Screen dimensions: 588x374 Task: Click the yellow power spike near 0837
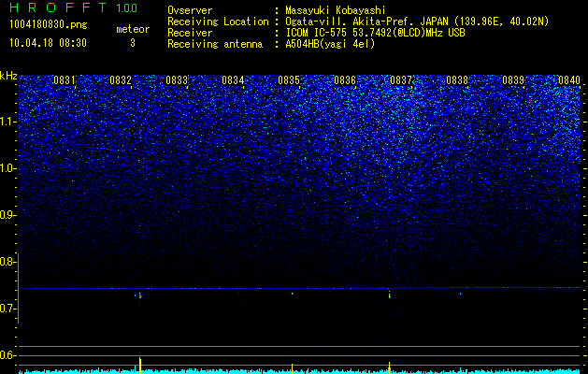point(389,367)
